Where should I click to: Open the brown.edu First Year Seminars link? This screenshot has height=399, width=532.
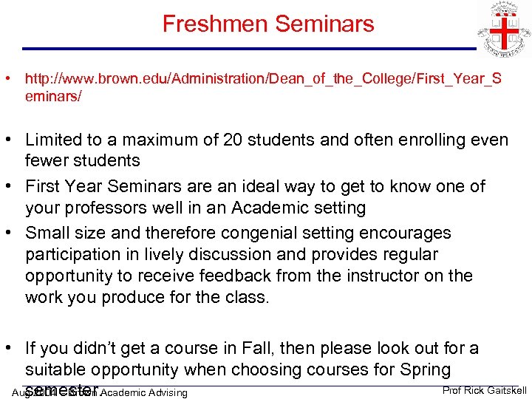pyautogui.click(x=262, y=78)
